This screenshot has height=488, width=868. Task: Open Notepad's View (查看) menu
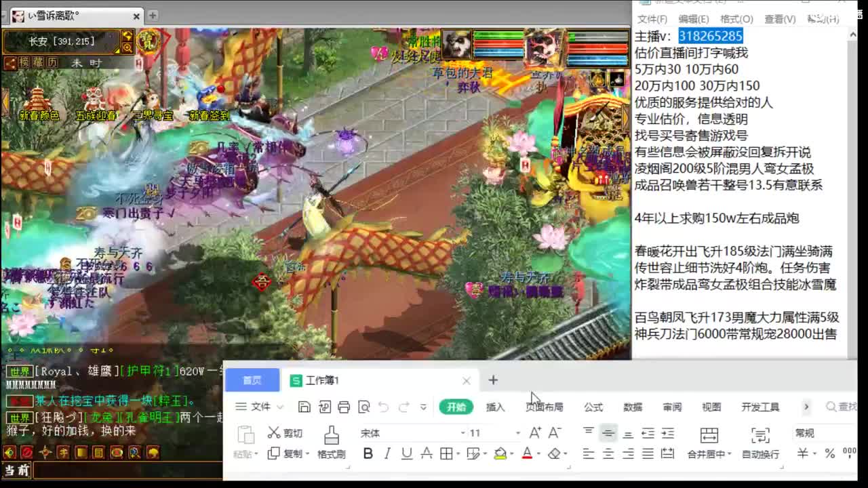point(780,19)
